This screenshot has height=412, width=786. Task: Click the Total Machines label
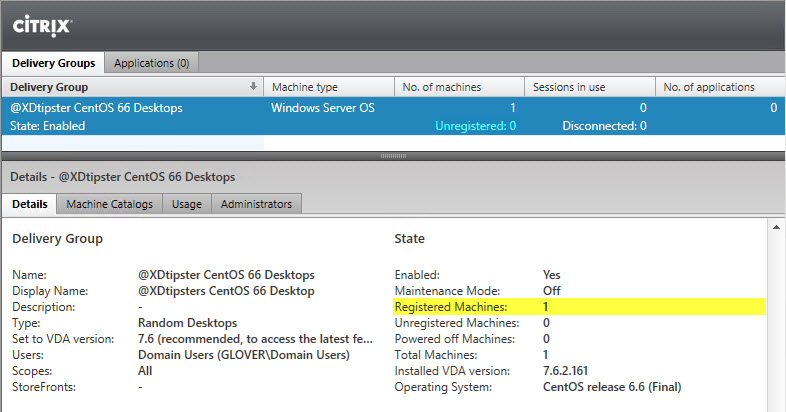tap(436, 355)
